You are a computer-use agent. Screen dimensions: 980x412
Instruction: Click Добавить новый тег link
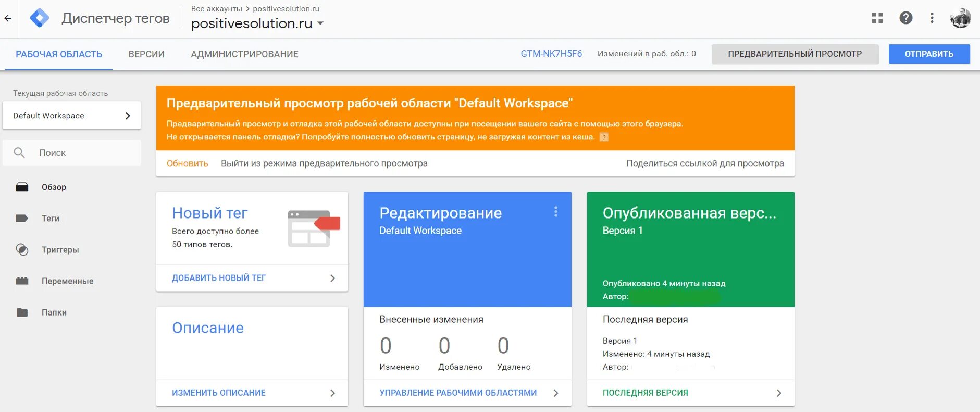pos(219,278)
